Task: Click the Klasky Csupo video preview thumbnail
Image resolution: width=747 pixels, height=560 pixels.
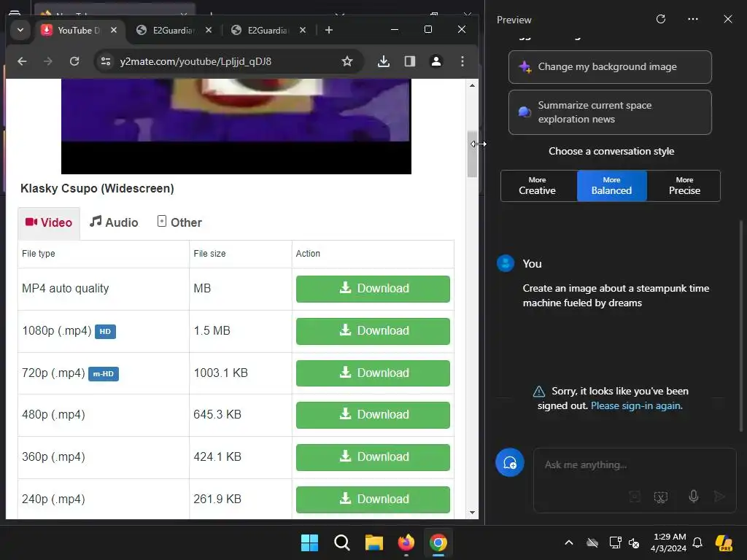Action: point(236,126)
